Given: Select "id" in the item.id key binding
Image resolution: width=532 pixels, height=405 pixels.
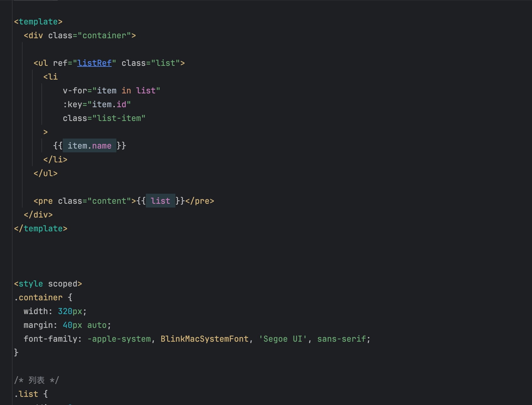Looking at the screenshot, I should (x=121, y=104).
